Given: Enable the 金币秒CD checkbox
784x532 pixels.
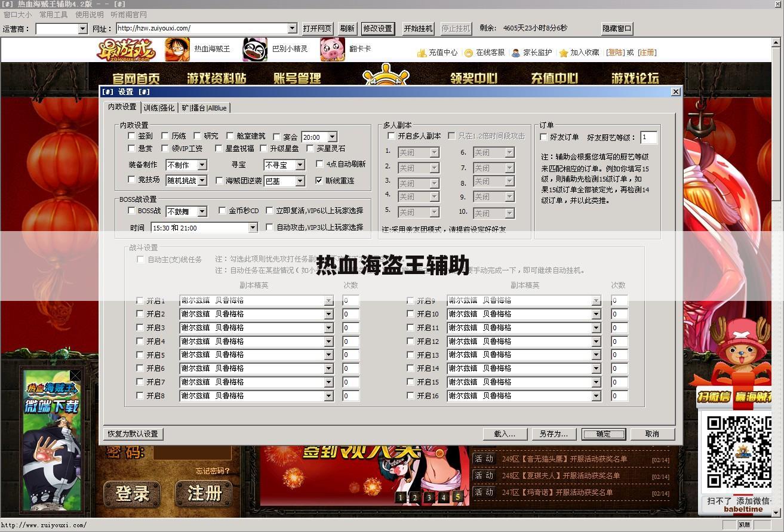Looking at the screenshot, I should tap(222, 211).
